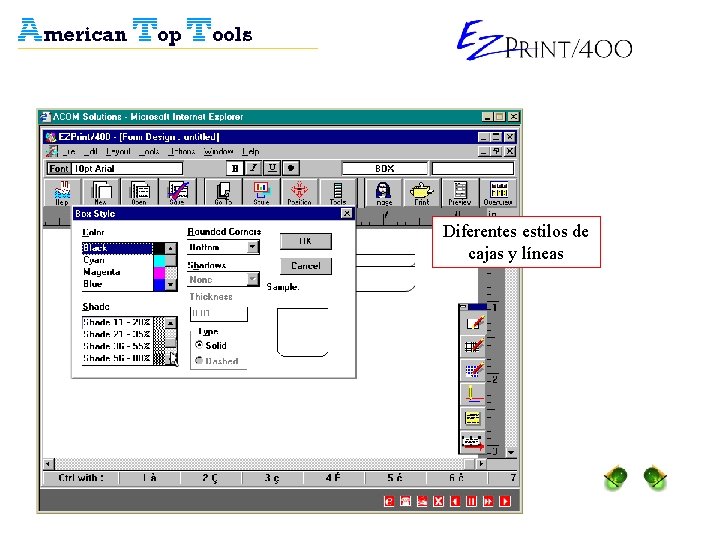Click the Overview toolbar icon
The width and height of the screenshot is (720, 540).
[498, 192]
